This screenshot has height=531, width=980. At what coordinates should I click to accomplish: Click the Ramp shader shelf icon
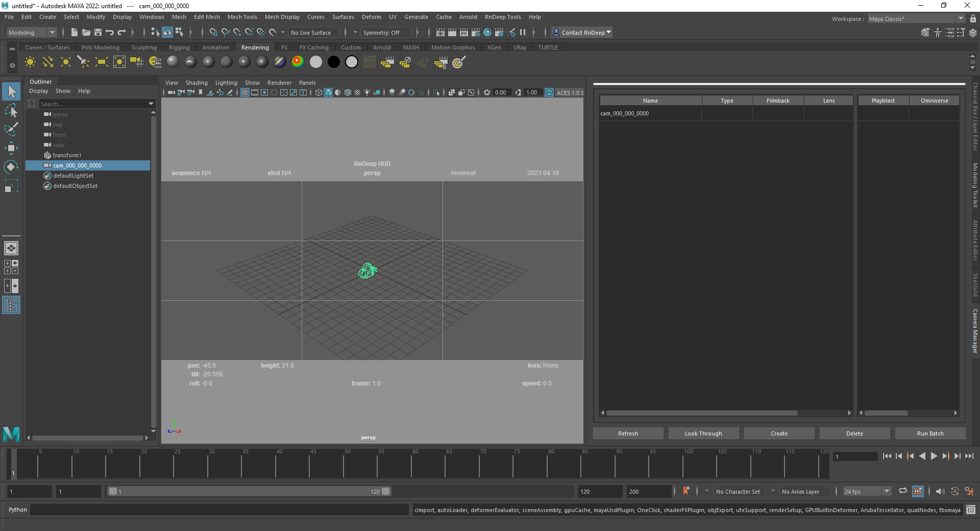[298, 62]
